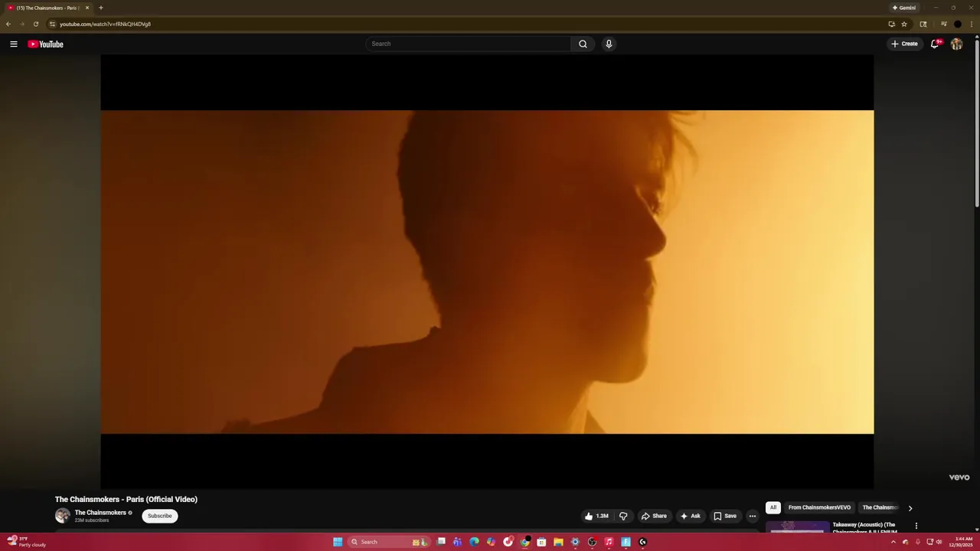Viewport: 980px width, 551px height.
Task: Click the taskbar Search box
Action: pos(388,542)
